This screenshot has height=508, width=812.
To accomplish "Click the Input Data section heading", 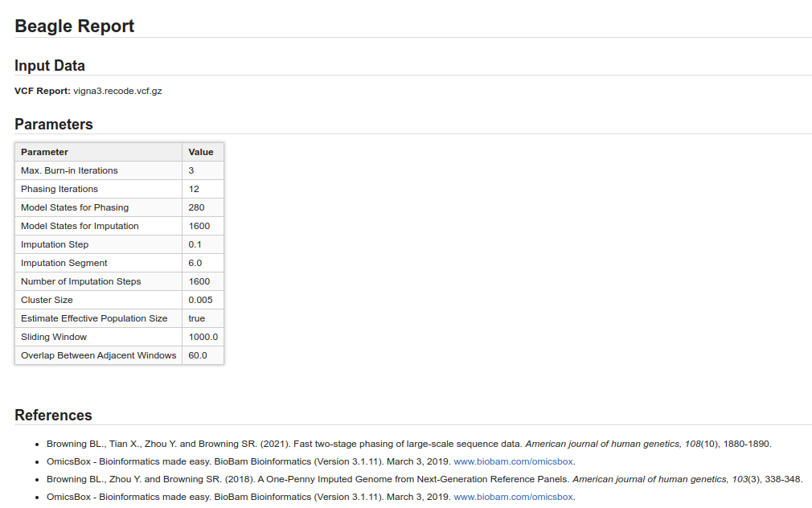I will pyautogui.click(x=50, y=66).
